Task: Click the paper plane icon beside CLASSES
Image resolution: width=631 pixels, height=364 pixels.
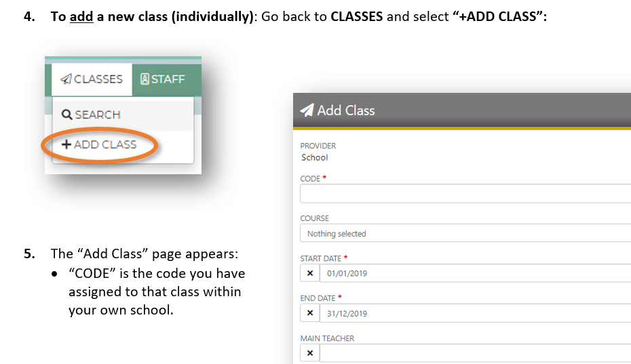Action: [65, 79]
